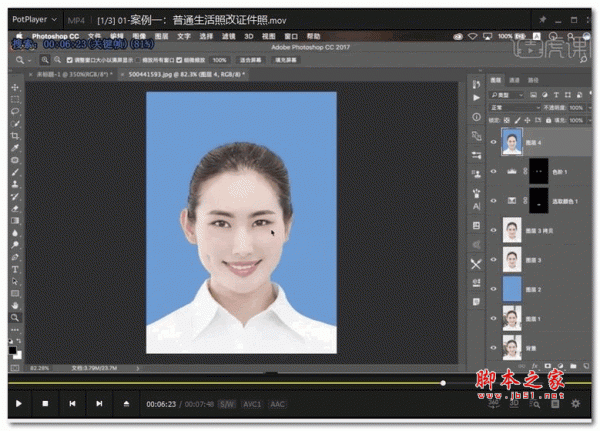Filter layers by type layers icon
This screenshot has width=600, height=431.
(x=556, y=95)
